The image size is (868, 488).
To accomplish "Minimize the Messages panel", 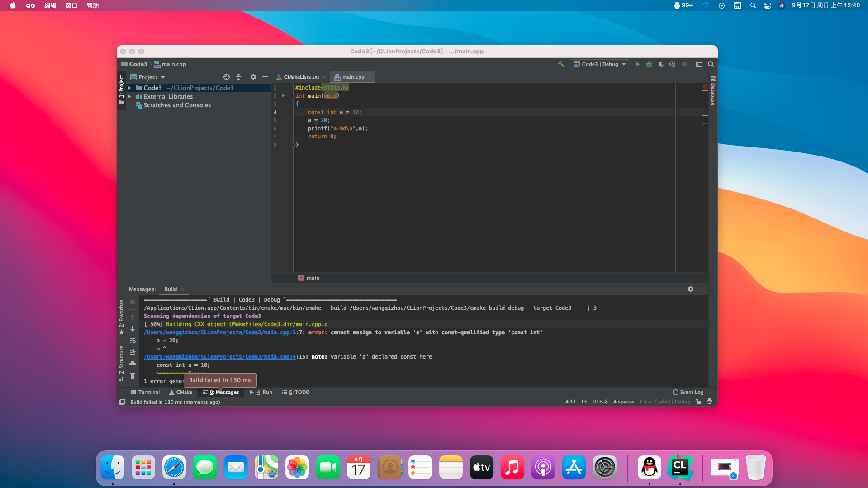I will tap(702, 289).
